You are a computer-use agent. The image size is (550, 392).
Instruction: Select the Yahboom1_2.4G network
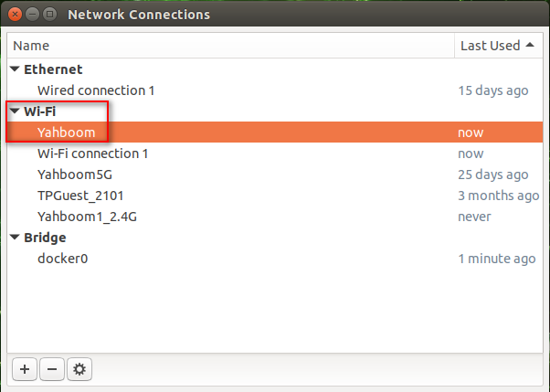pyautogui.click(x=275, y=217)
